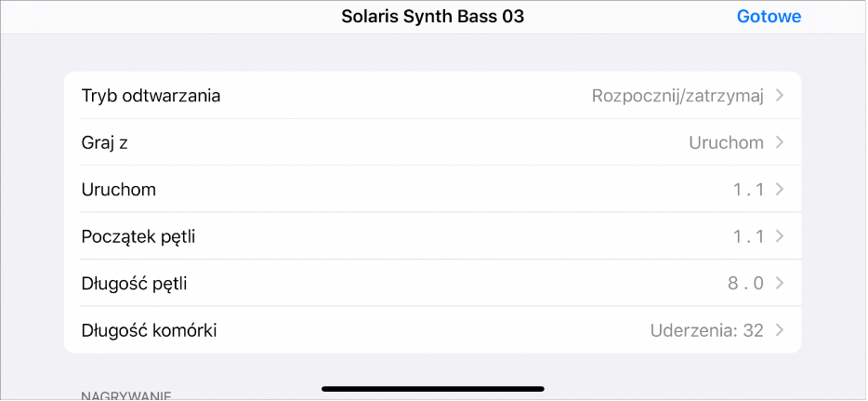Click the Rozpocznij/zatrzymaj value
Screen dimensions: 868x401
point(677,96)
